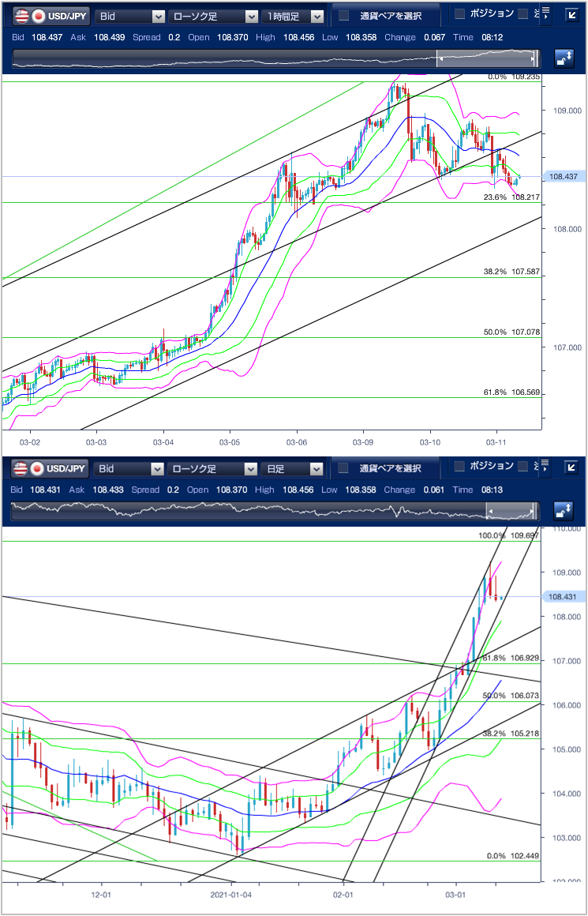The width and height of the screenshot is (588, 916).
Task: Expand the 日足 timeframe dropdown
Action: [x=291, y=469]
